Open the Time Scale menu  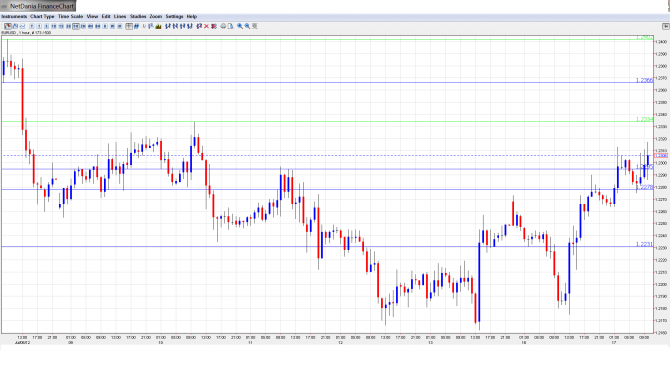point(70,16)
